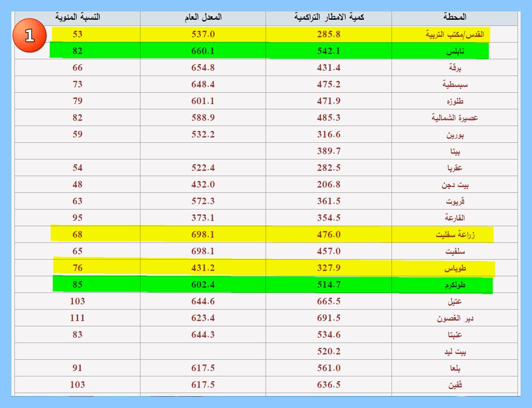The height and width of the screenshot is (408, 532).
Task: Click the cumulative rainfall value 520.2
Action: click(x=329, y=351)
